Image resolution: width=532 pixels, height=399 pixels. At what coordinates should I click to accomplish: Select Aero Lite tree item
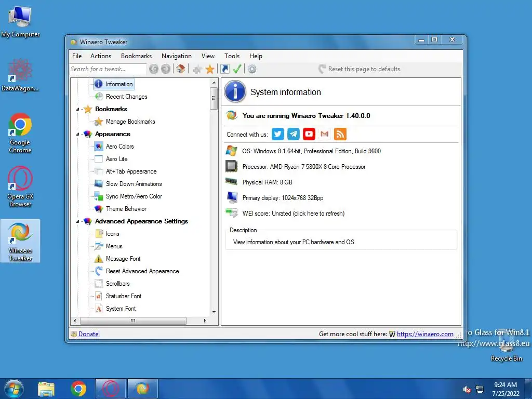coord(117,159)
